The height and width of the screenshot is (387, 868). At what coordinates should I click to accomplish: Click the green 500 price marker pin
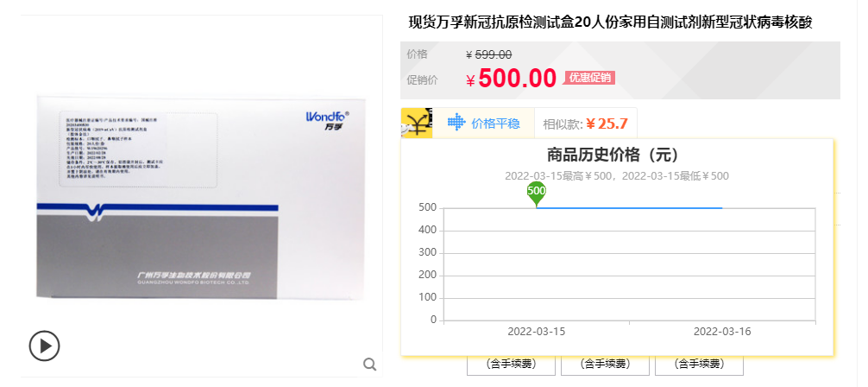click(537, 193)
